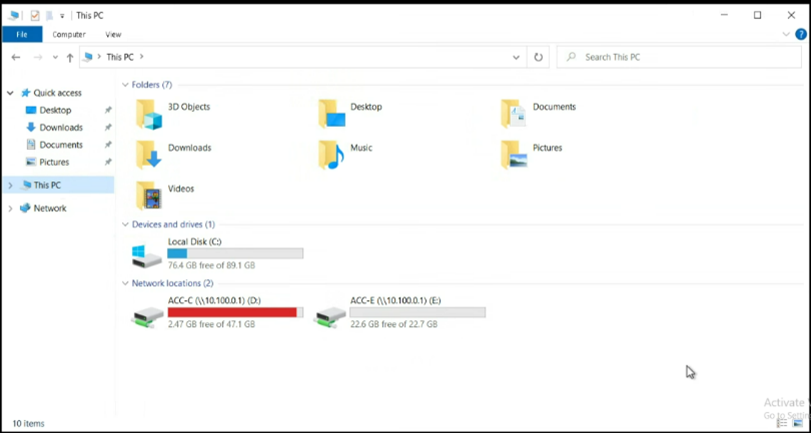This screenshot has height=433, width=811.
Task: Switch to the Computer ribbon tab
Action: tap(69, 35)
